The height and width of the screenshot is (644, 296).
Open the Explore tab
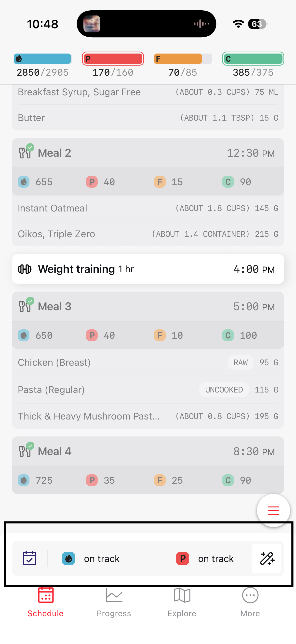182,602
